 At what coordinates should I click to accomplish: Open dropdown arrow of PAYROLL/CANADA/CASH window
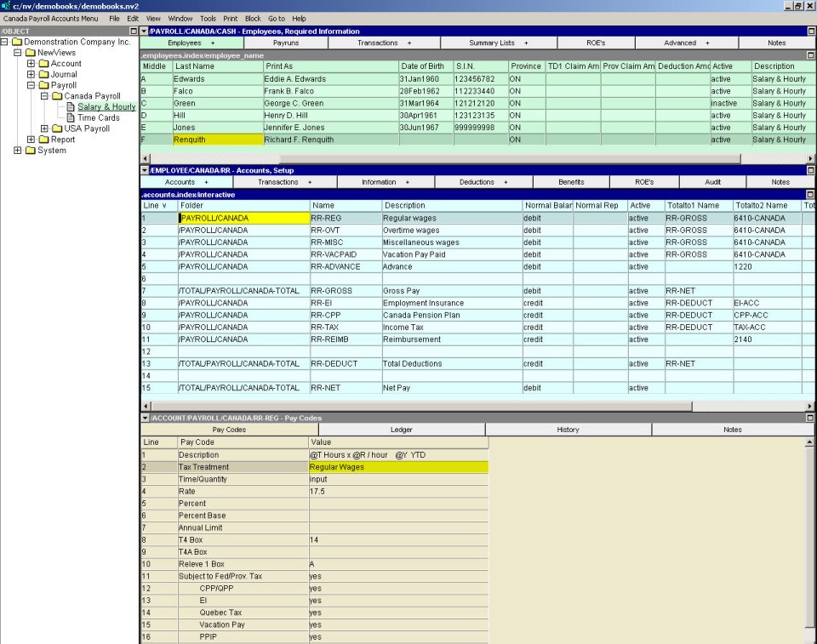(x=144, y=31)
